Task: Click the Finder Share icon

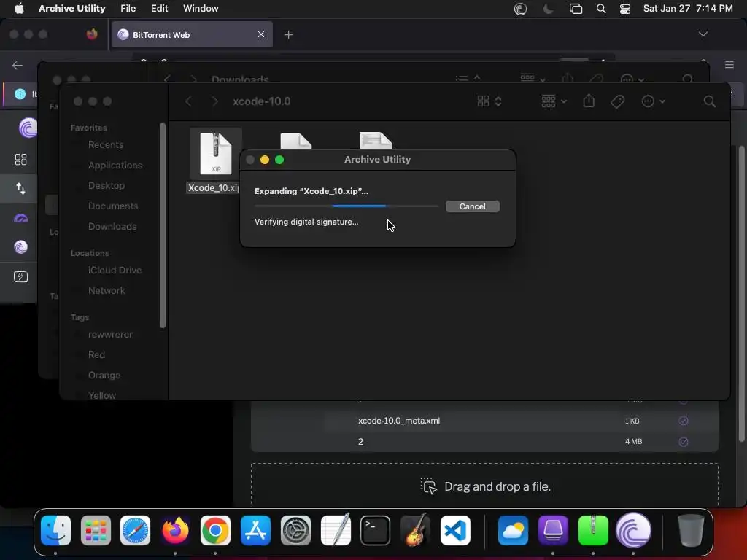Action: (x=589, y=101)
